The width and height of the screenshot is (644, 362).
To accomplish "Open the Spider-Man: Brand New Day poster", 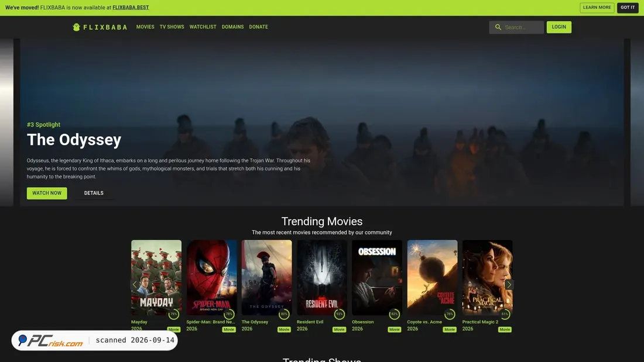I will tap(211, 277).
